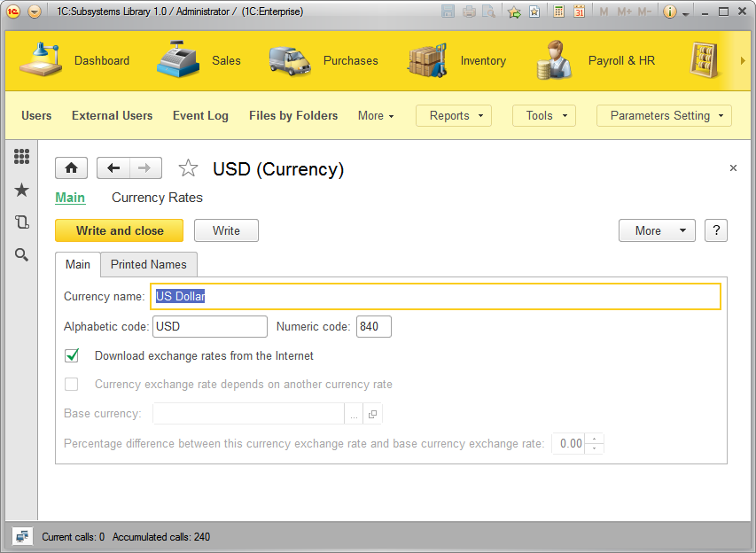Navigate forward with right arrow button
The height and width of the screenshot is (553, 756).
[x=145, y=168]
